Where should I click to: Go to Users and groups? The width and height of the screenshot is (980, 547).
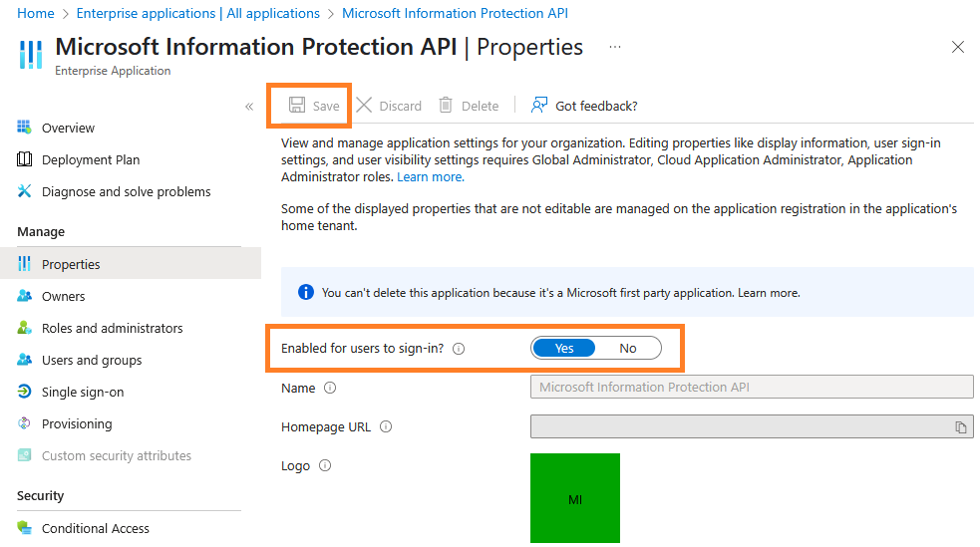(92, 361)
